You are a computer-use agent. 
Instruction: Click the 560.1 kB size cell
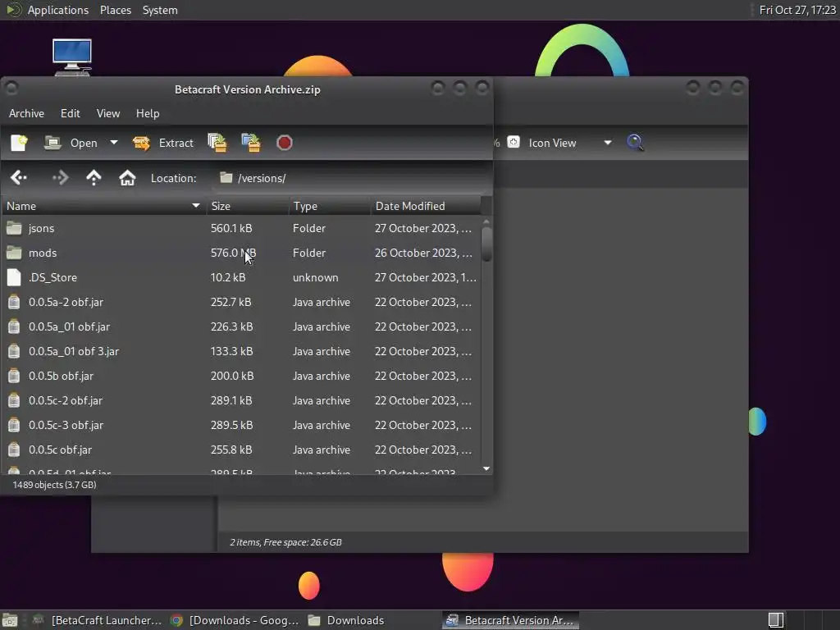pyautogui.click(x=231, y=228)
